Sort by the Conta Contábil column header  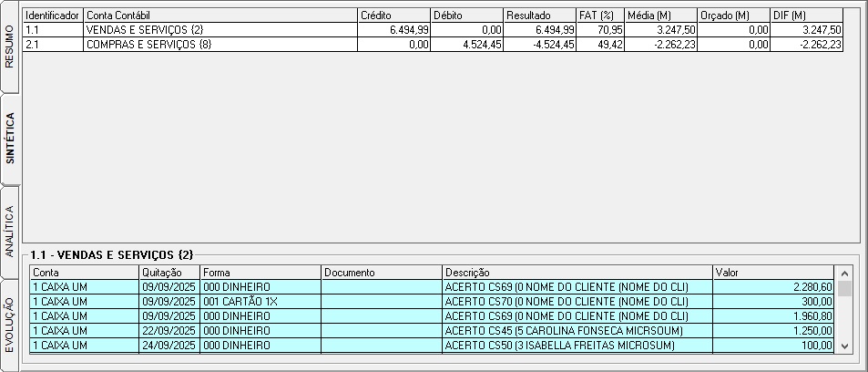220,15
